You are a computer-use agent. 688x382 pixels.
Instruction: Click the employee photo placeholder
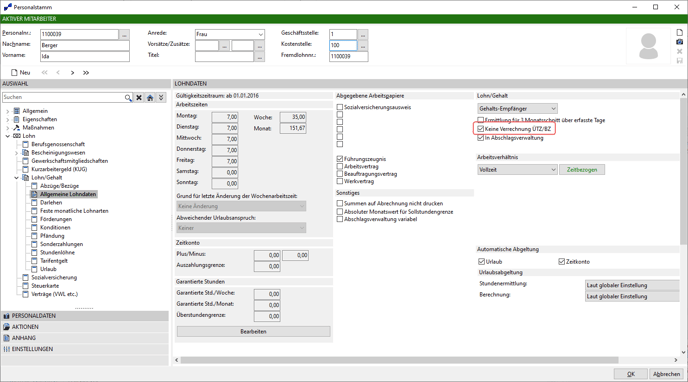[649, 46]
